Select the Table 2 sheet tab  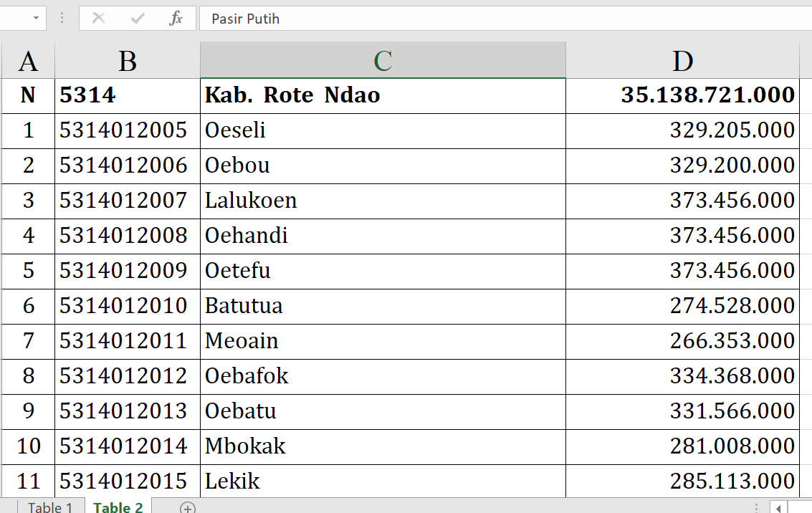pyautogui.click(x=118, y=507)
